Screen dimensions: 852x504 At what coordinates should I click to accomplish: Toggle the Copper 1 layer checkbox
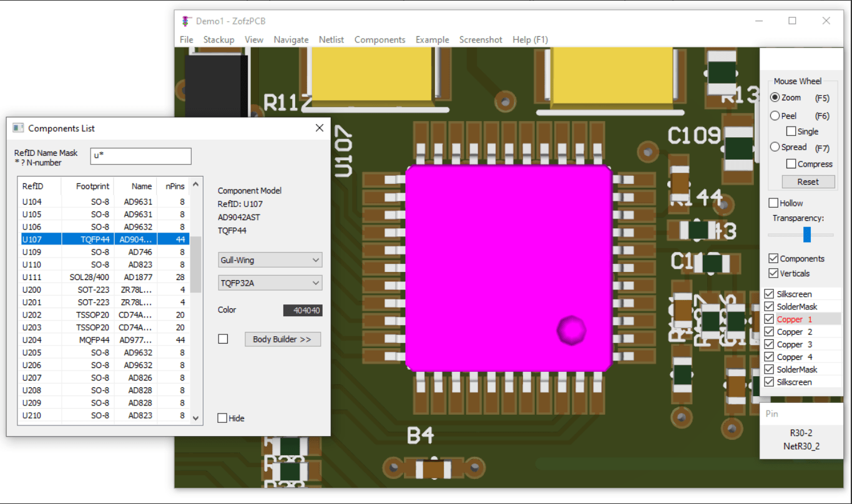[x=770, y=319]
